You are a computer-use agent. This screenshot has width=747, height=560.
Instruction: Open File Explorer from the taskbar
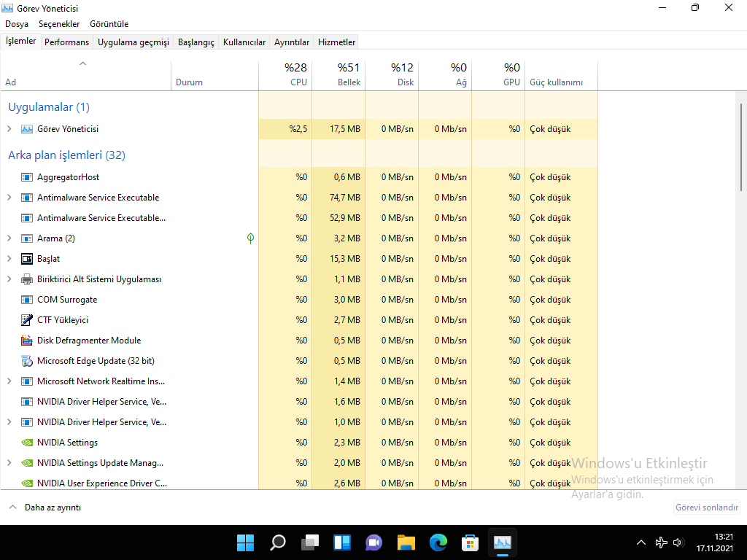[406, 542]
